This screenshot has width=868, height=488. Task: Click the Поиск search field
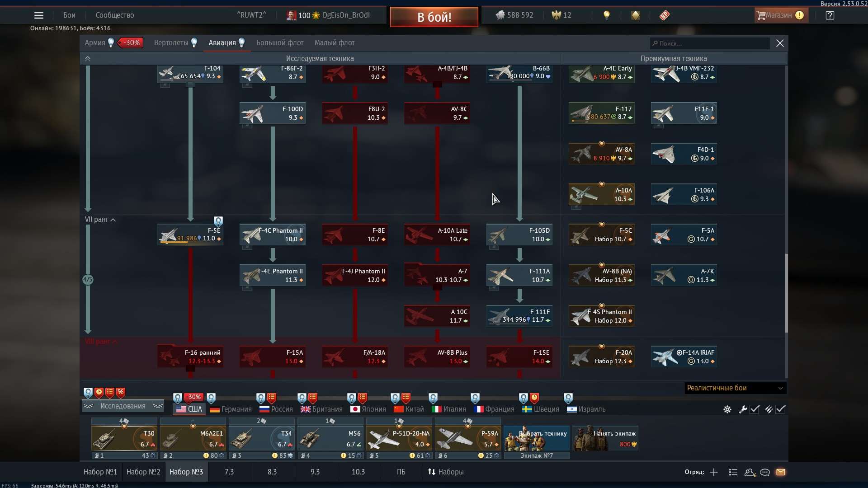click(x=710, y=43)
